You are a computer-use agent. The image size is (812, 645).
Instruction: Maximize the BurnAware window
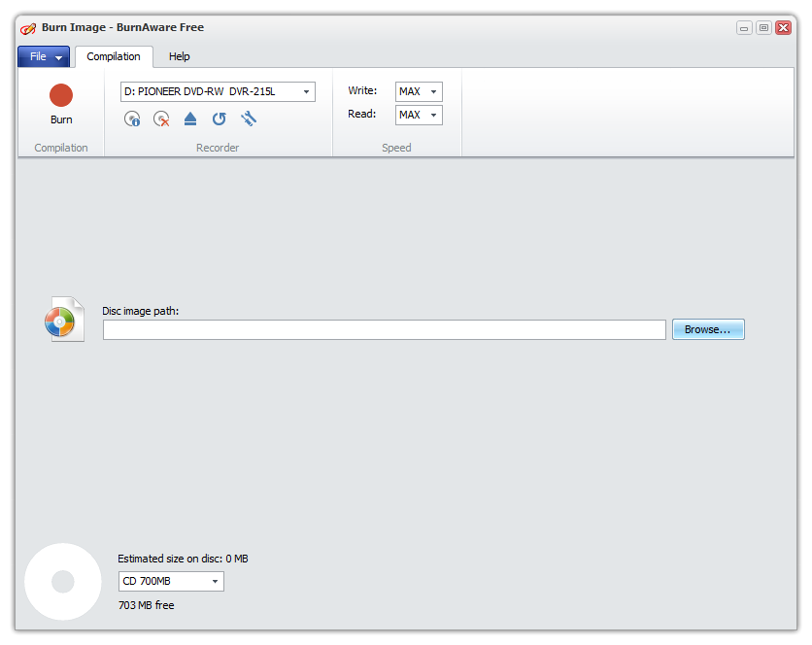(x=763, y=28)
